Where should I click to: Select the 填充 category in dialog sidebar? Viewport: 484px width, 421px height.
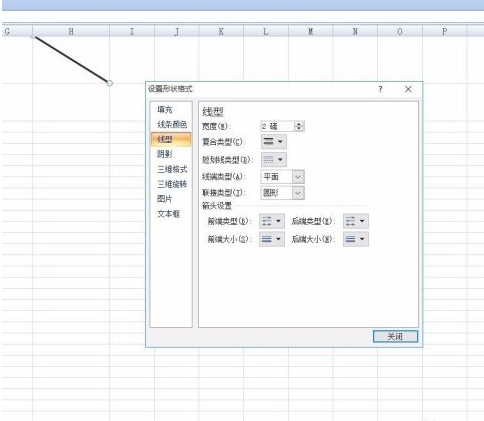[x=165, y=110]
